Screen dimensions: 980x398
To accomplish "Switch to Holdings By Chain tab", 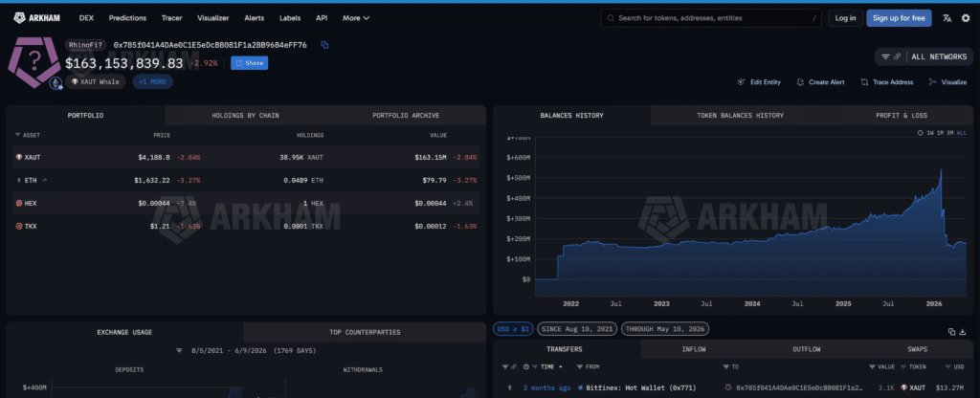I will pyautogui.click(x=245, y=116).
